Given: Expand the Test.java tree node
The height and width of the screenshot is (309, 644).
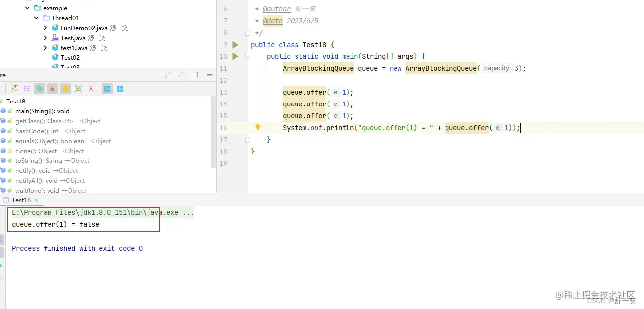Looking at the screenshot, I should pyautogui.click(x=45, y=38).
